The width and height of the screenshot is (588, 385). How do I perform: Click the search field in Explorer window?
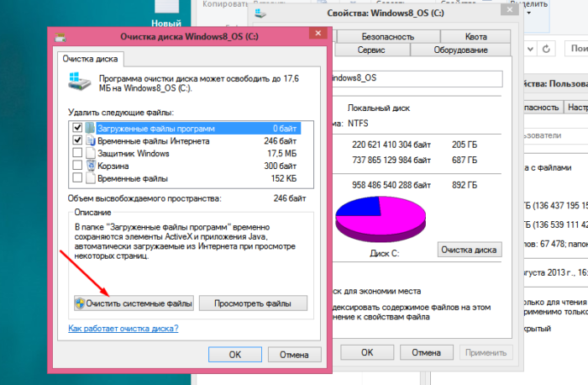[x=577, y=49]
